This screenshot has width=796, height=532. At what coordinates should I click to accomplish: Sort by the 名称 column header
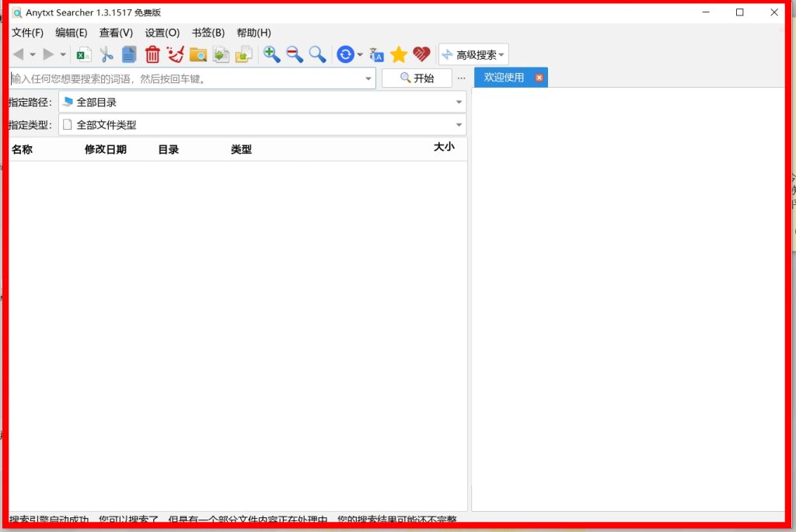pos(23,150)
